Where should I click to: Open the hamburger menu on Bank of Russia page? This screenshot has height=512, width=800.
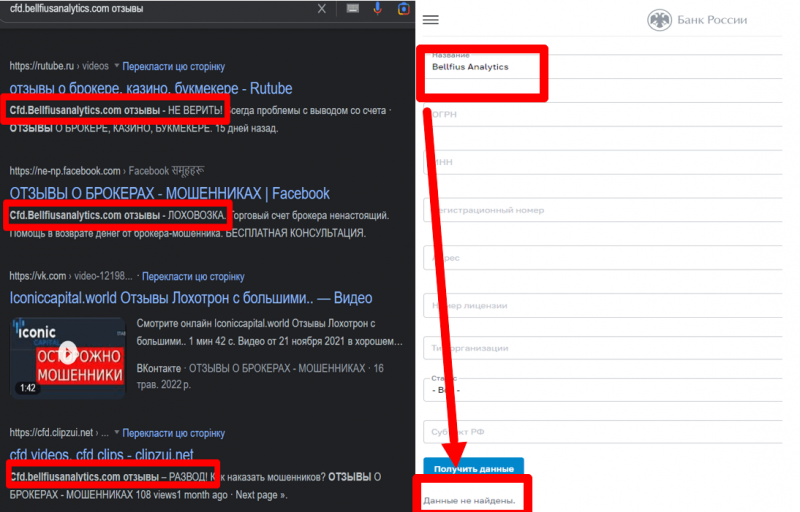coord(431,20)
